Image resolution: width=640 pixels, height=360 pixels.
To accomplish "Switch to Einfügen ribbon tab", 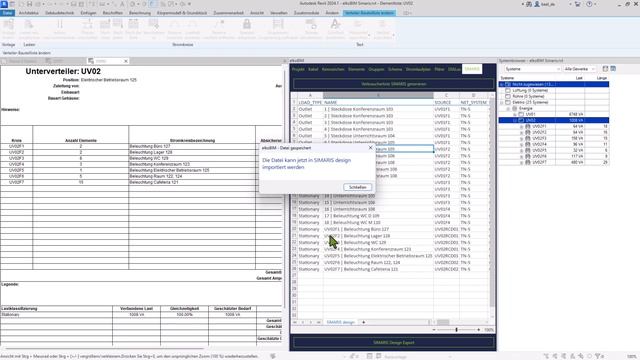I will click(88, 13).
